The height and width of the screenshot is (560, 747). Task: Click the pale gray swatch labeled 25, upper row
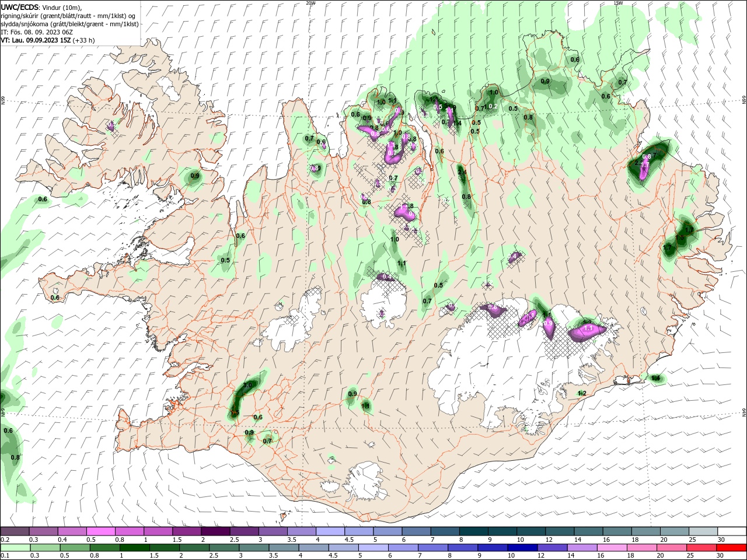point(704,531)
